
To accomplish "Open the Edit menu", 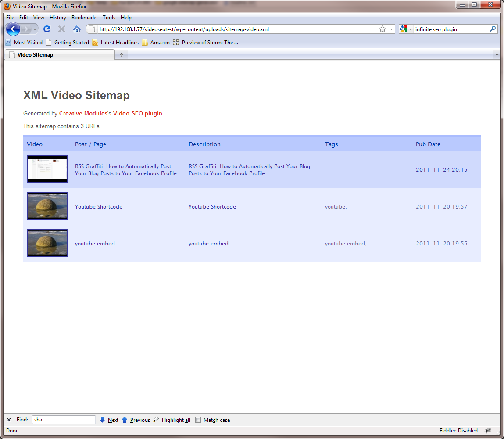I will click(23, 18).
